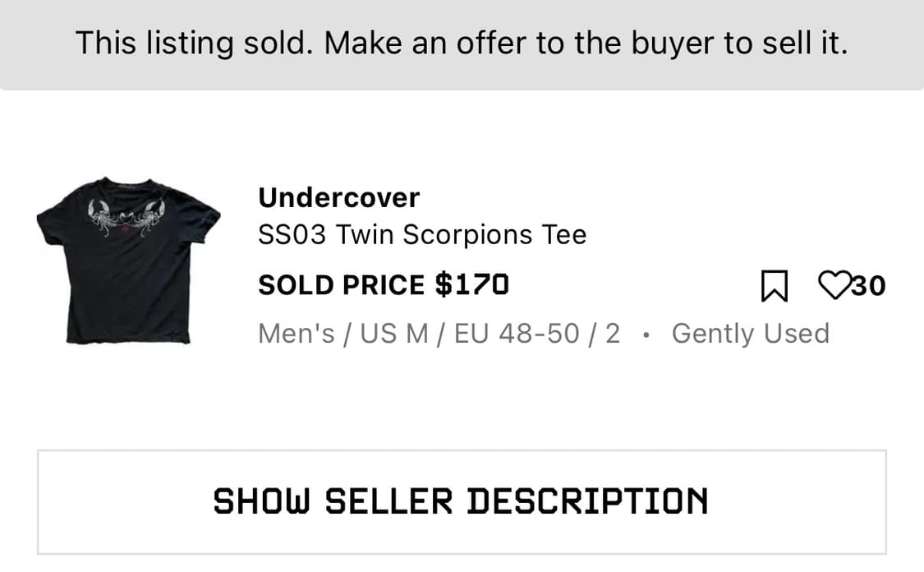Toggle favorite on the Twin Scorpions Tee
The width and height of the screenshot is (924, 572).
pos(835,285)
